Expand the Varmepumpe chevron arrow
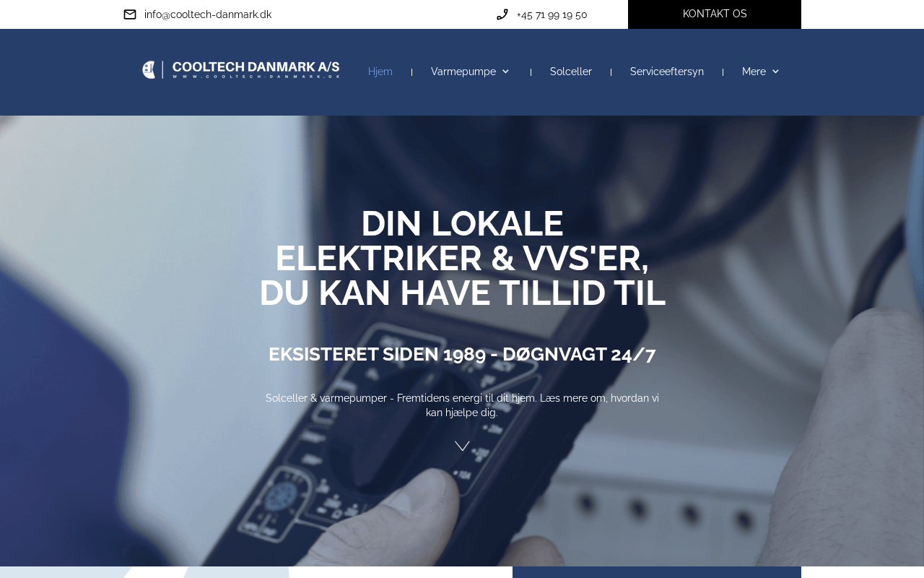 (x=505, y=72)
